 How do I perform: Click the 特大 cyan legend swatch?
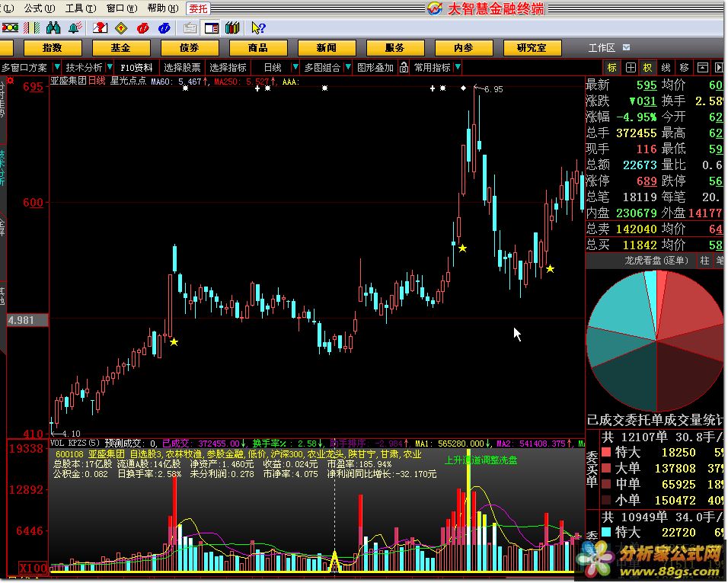tap(606, 532)
